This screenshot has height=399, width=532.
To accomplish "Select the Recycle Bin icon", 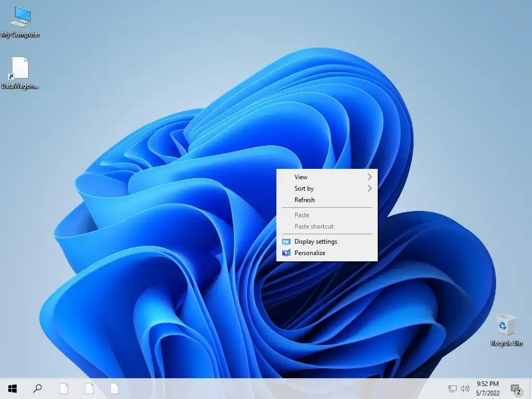I will 506,330.
